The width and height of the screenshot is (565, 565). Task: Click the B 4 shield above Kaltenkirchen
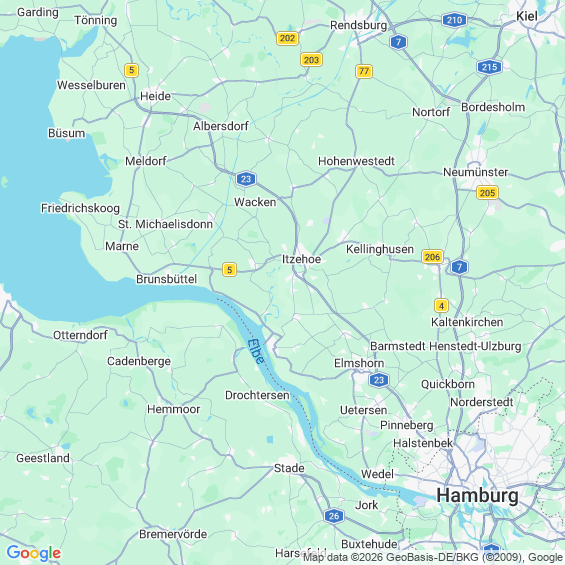tap(441, 306)
